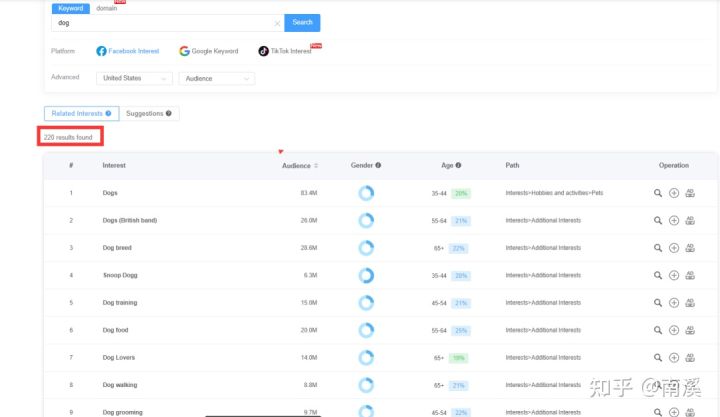Choose Google Keyword platform
The height and width of the screenshot is (417, 720).
point(209,51)
